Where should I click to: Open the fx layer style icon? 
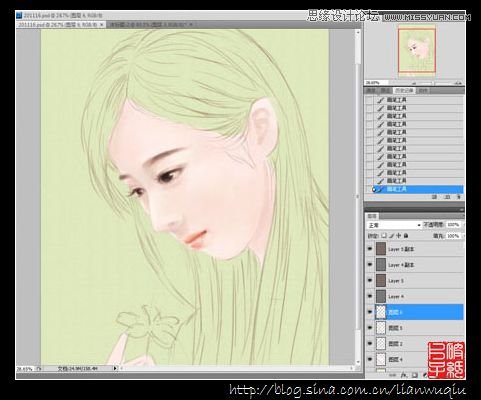(404, 375)
